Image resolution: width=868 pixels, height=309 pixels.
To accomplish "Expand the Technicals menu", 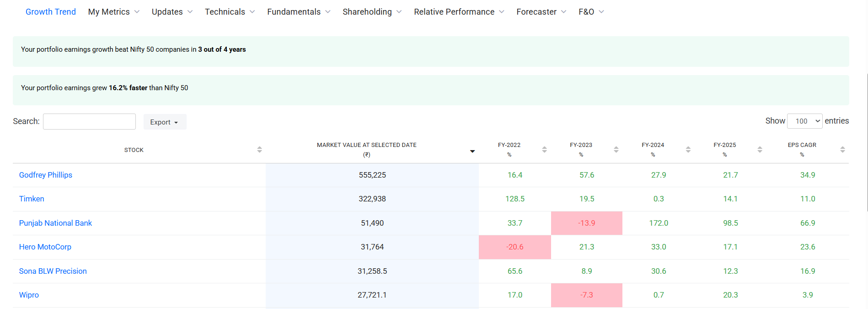I will coord(230,12).
